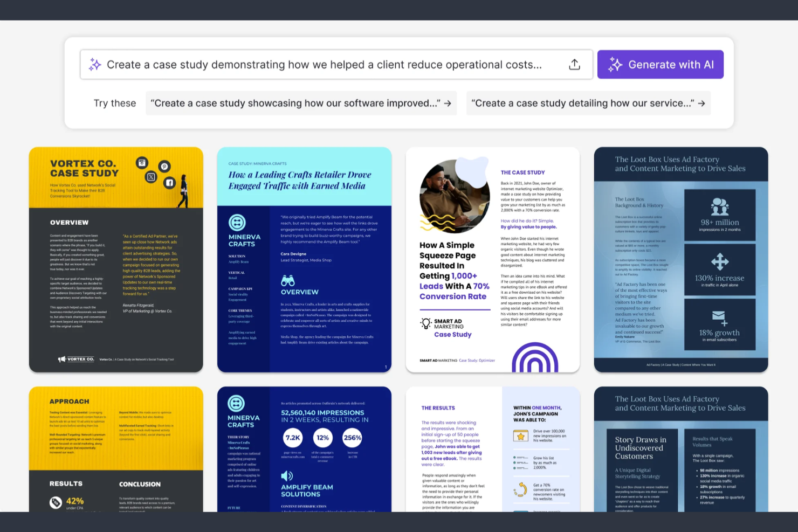Click the AI sparkle icon inside the prompt field
The image size is (798, 532).
pos(95,64)
